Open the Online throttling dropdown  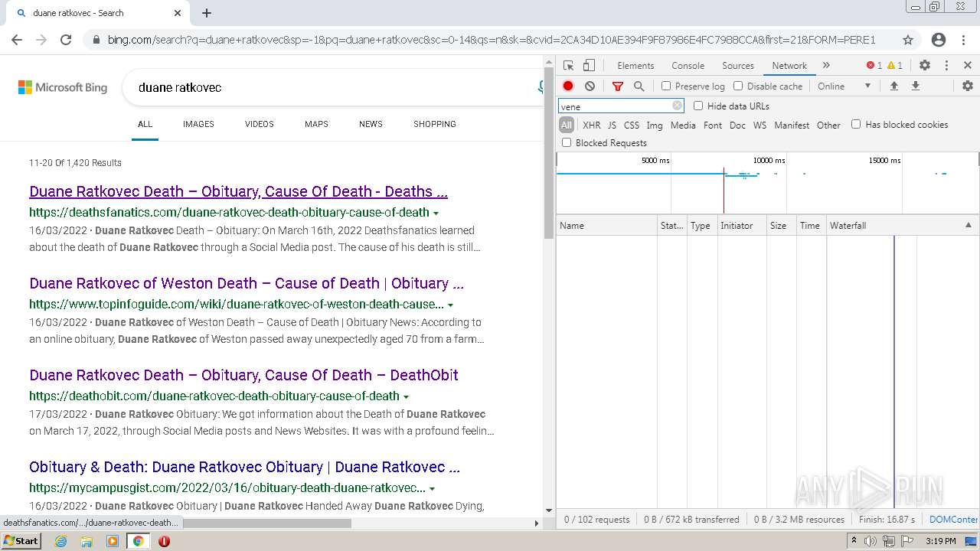pos(844,86)
